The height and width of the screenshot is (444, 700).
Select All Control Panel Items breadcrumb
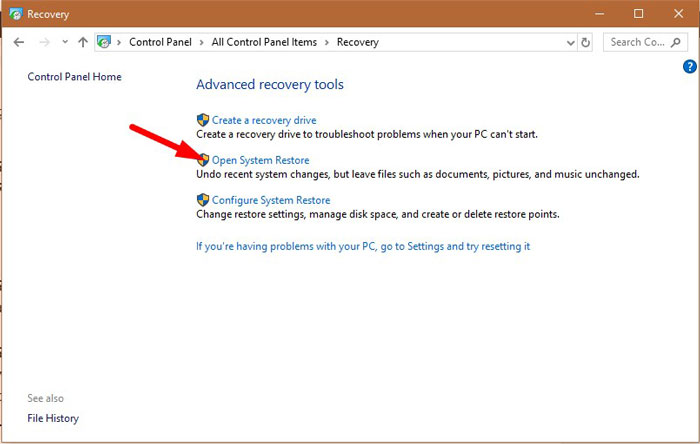[264, 42]
